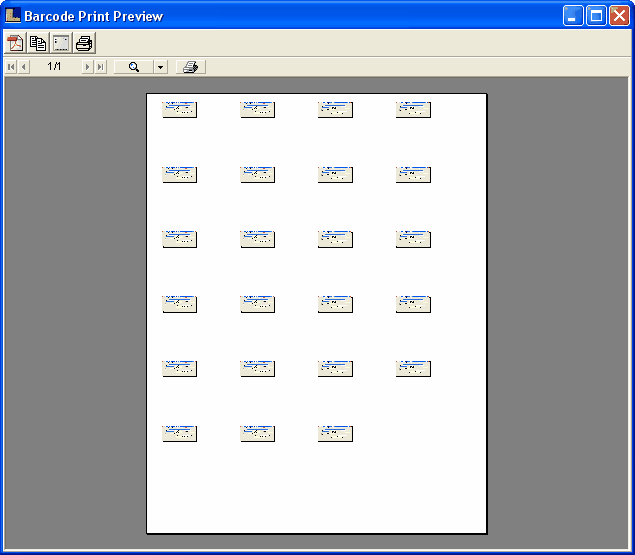Click the large printer icon in top toolbar
The height and width of the screenshot is (555, 635).
point(84,43)
